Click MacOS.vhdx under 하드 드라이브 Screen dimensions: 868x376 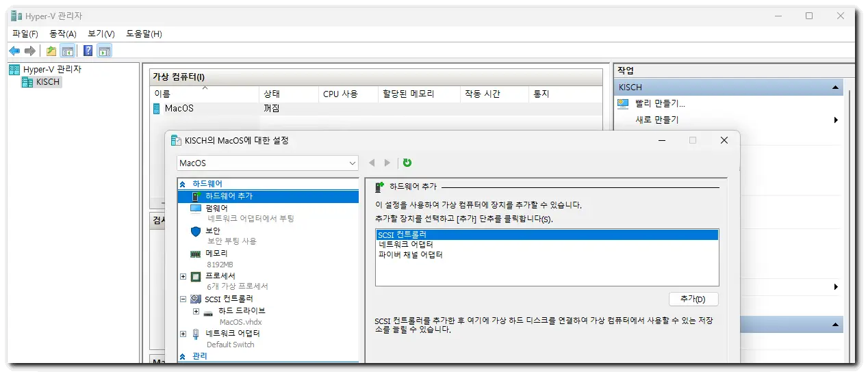240,322
